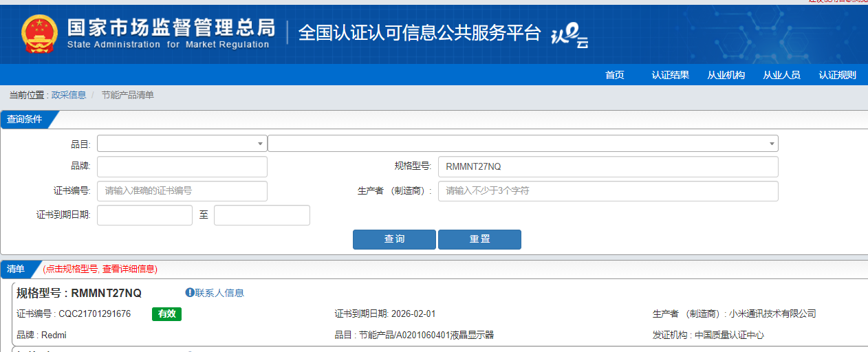Viewport: 868px width, 352px height.
Task: Go to 政采信息 breadcrumb link
Action: [69, 95]
